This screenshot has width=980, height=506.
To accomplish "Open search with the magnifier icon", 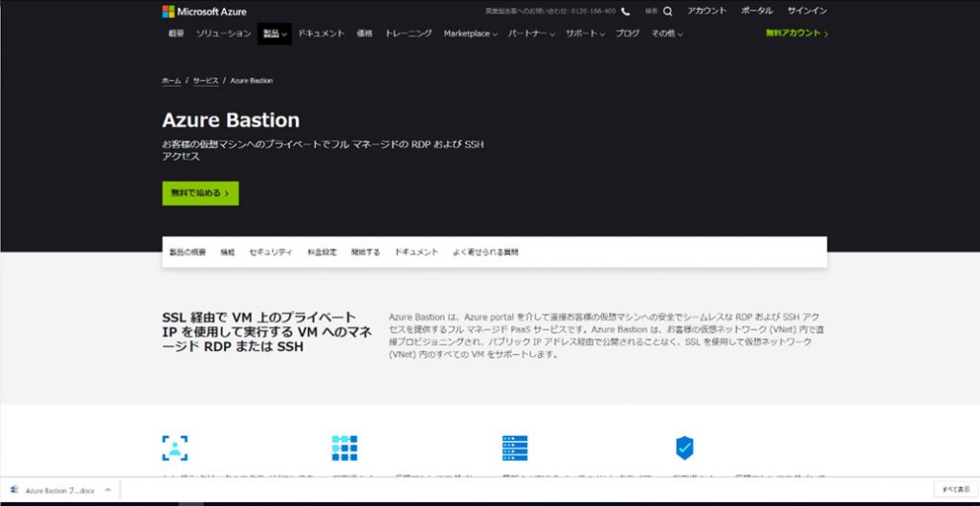I will tap(667, 11).
